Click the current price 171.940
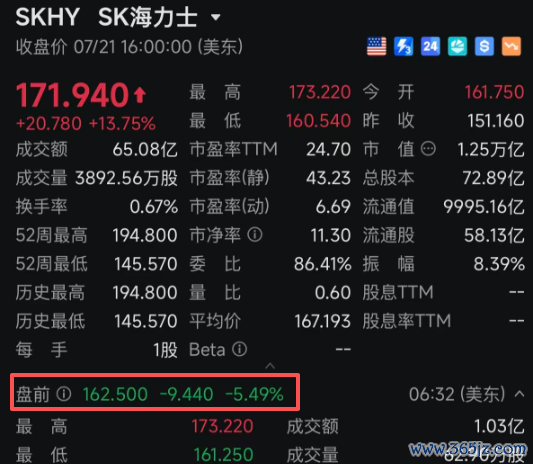533x464 pixels. (x=72, y=95)
